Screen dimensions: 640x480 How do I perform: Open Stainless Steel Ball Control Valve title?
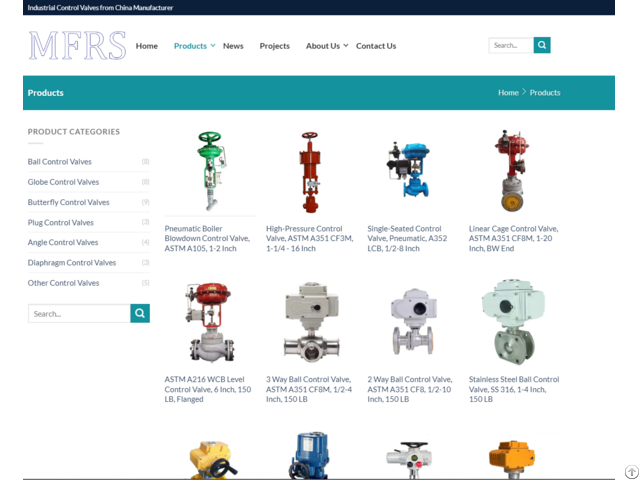point(514,389)
